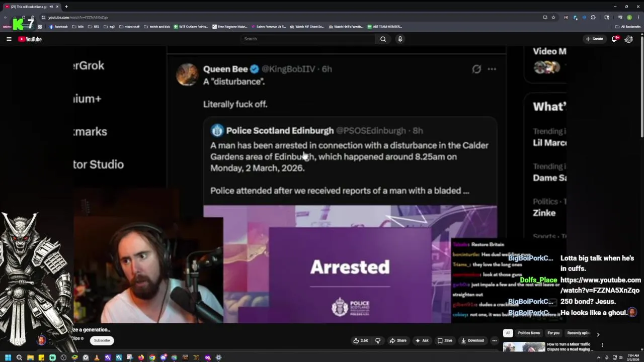Show hidden tray icons chevron
This screenshot has width=644, height=362.
pos(599,357)
